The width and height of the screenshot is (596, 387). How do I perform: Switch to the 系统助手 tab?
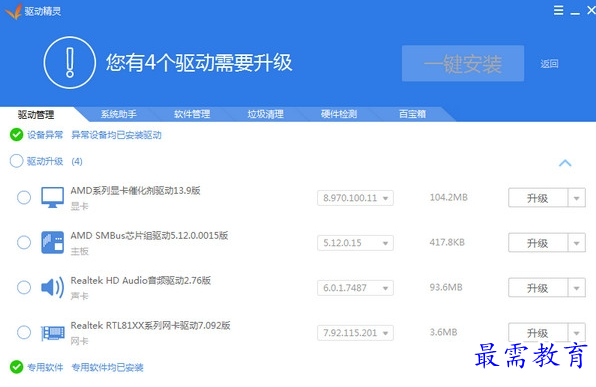click(x=119, y=114)
